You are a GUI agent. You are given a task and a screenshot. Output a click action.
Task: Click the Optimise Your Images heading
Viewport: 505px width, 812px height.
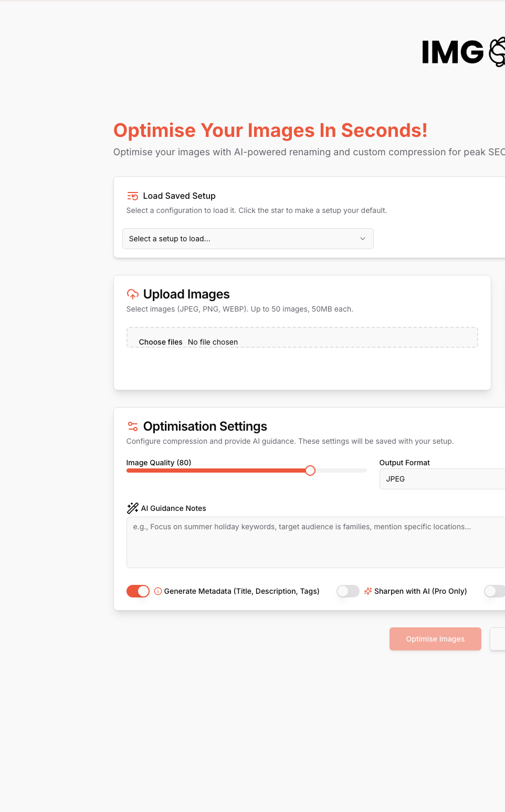pos(270,130)
